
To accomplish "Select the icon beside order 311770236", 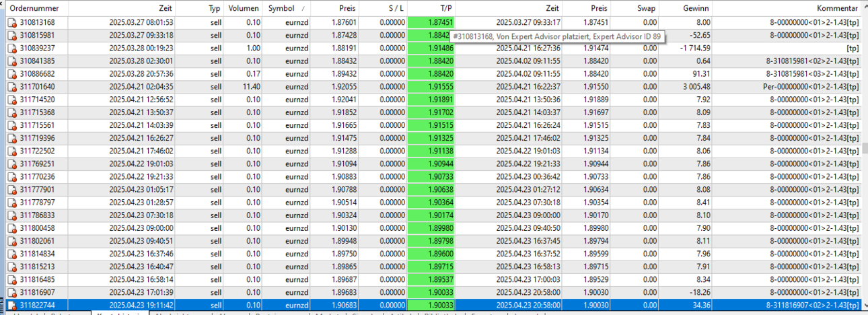I will tap(12, 177).
